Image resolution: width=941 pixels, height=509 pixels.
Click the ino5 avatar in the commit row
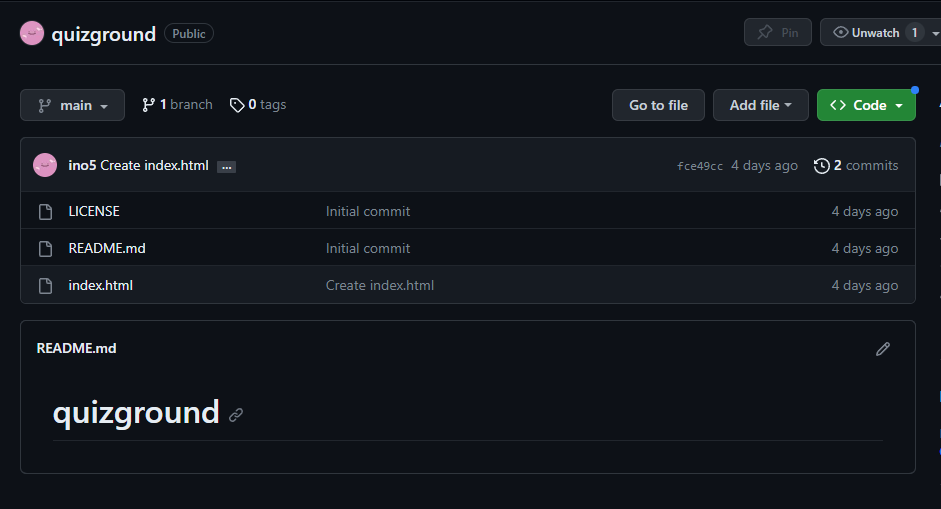[45, 165]
